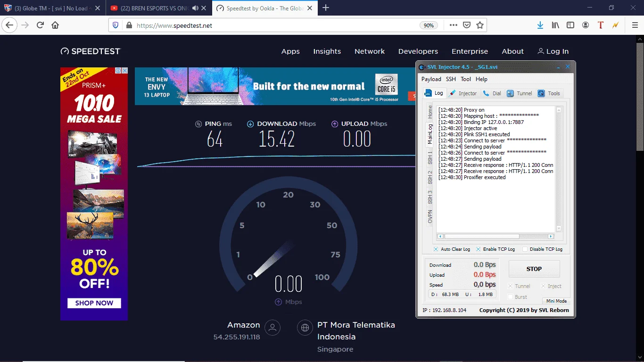
Task: Select the Log tab in SVL Injector
Action: point(434,93)
